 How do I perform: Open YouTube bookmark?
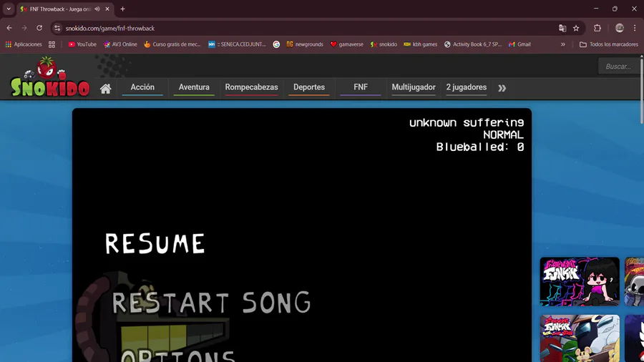click(82, 44)
